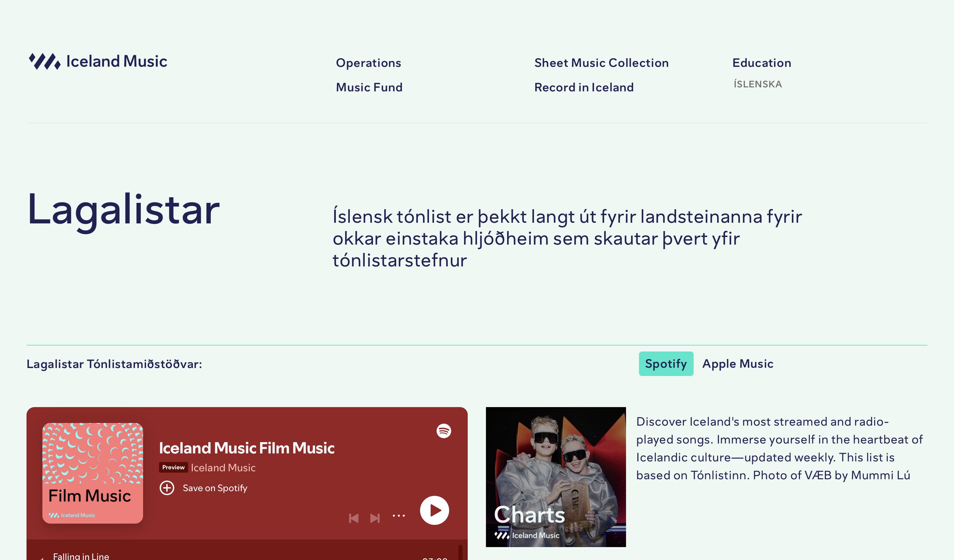Image resolution: width=954 pixels, height=560 pixels.
Task: Open the Charts playlist thumbnail
Action: point(556,477)
